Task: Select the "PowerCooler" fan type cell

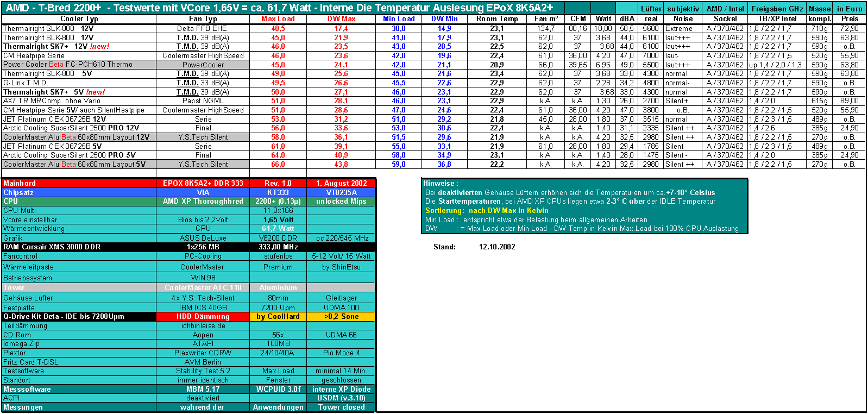Action: click(203, 65)
